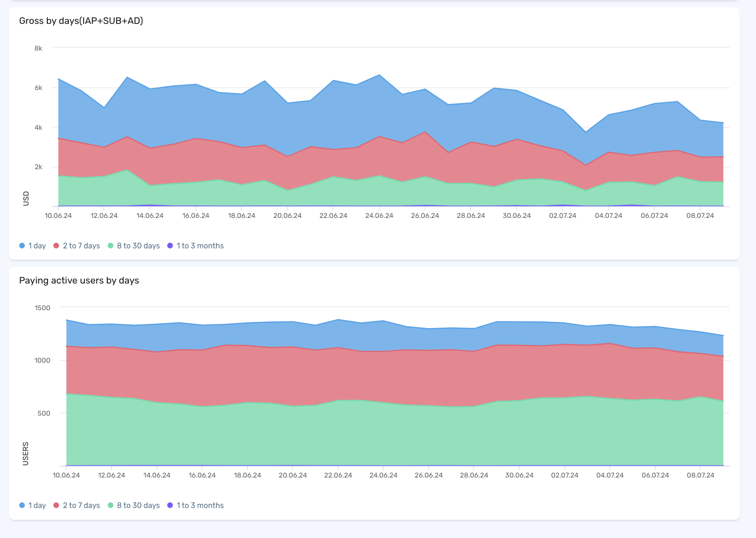Image resolution: width=756 pixels, height=538 pixels.
Task: Click the 'USERS' axis title on Paying users chart
Action: [x=26, y=453]
